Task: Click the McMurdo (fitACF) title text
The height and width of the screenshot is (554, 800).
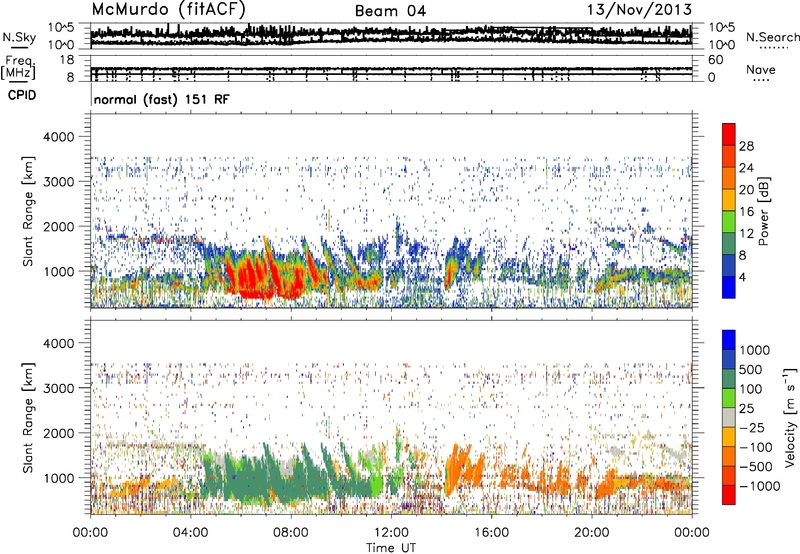Action: click(x=168, y=9)
